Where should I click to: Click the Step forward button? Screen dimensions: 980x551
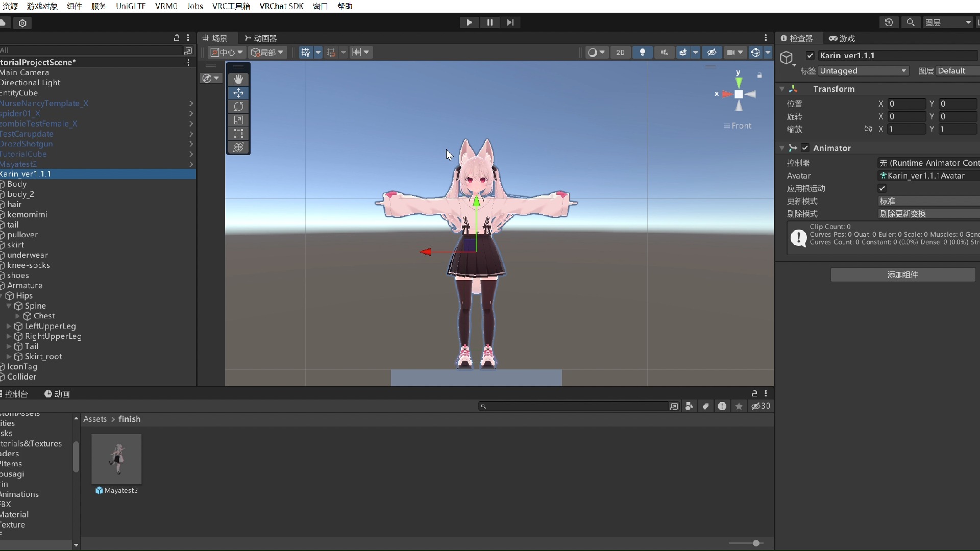[510, 22]
